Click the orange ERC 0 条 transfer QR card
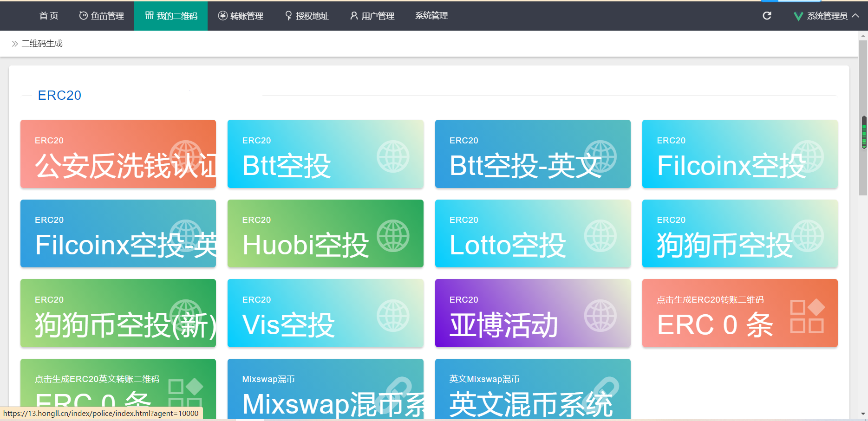Screen dimensions: 868x421 [740, 313]
